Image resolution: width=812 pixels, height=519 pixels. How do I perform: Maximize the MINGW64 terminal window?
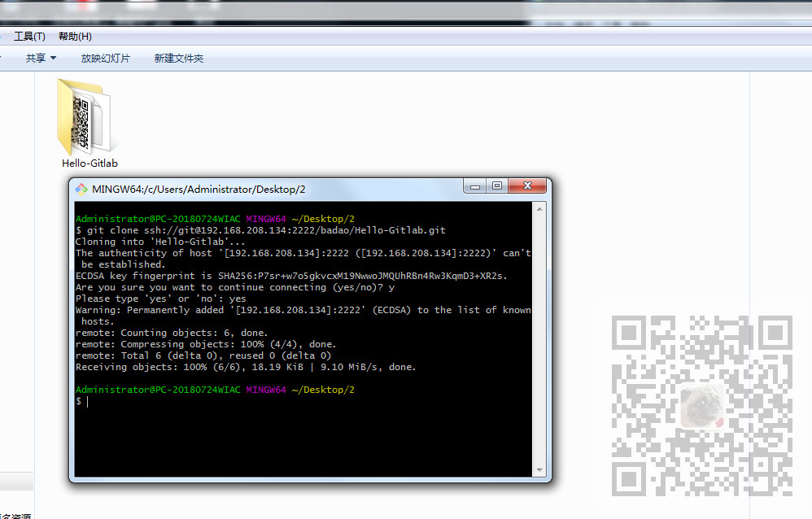497,185
